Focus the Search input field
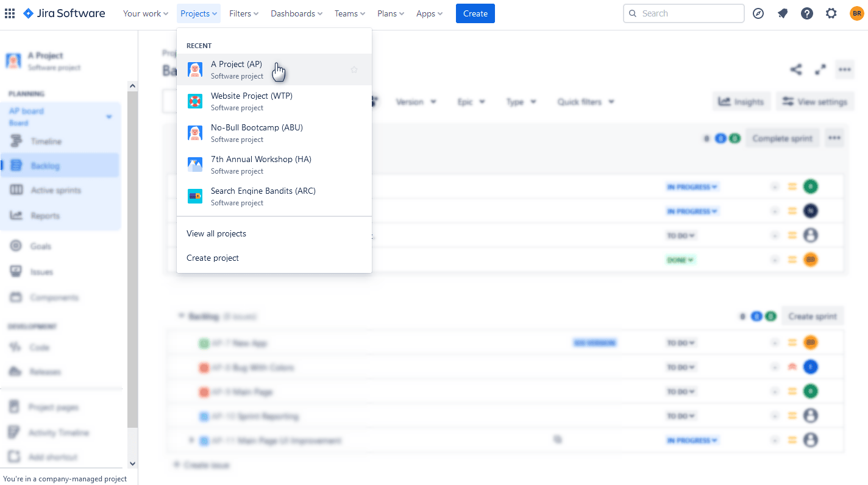 pos(684,13)
